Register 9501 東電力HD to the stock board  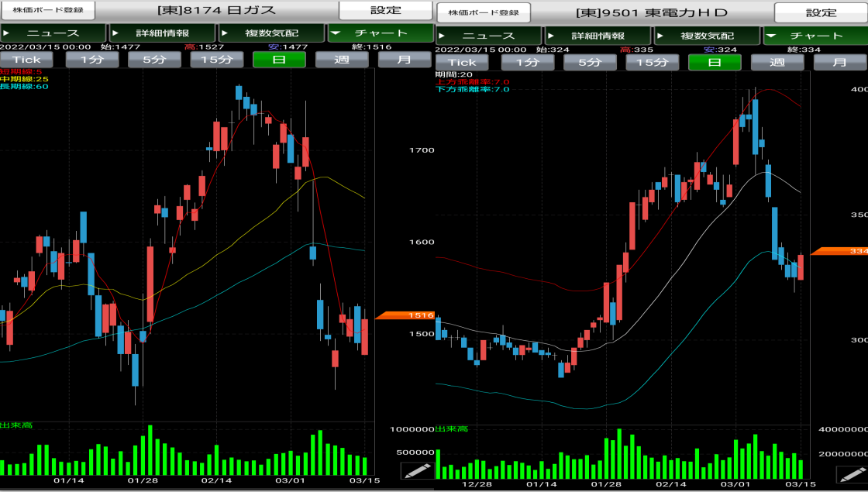tap(484, 12)
